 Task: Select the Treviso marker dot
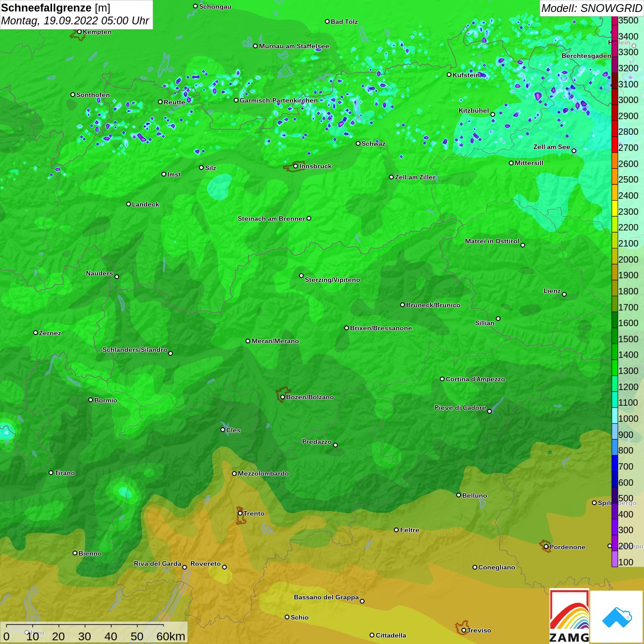[x=464, y=631]
